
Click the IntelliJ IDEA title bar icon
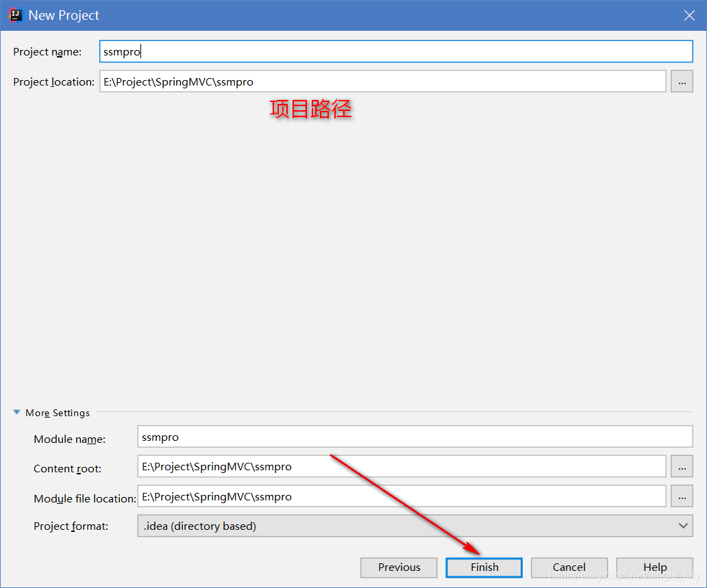tap(15, 15)
